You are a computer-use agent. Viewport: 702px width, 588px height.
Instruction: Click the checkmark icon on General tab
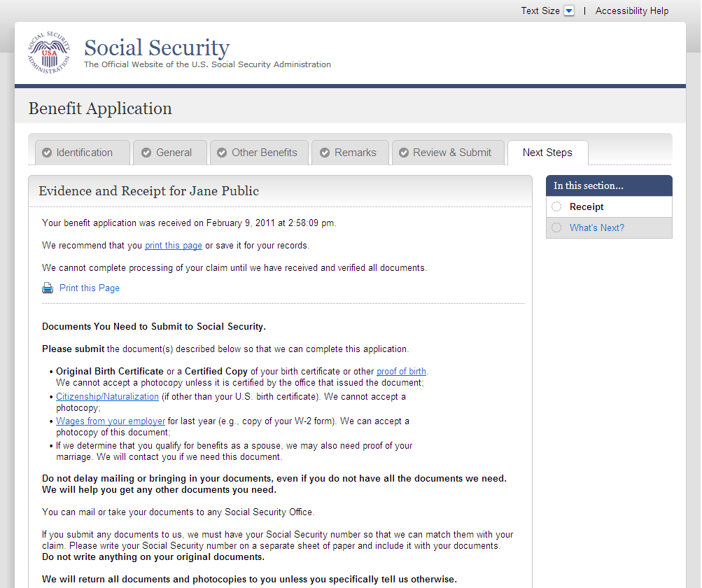tap(146, 153)
